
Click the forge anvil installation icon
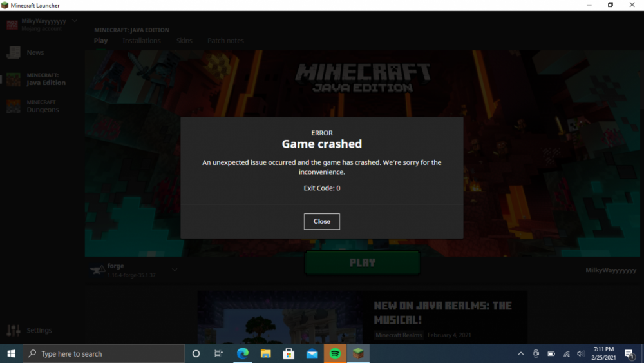pos(97,270)
